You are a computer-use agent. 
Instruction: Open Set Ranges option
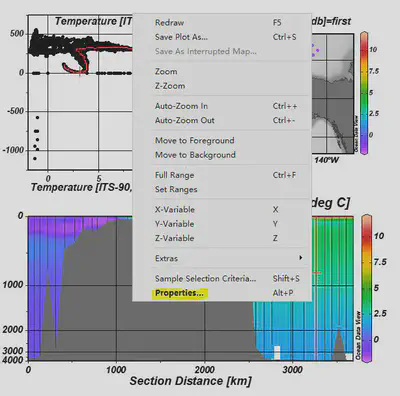coord(222,189)
